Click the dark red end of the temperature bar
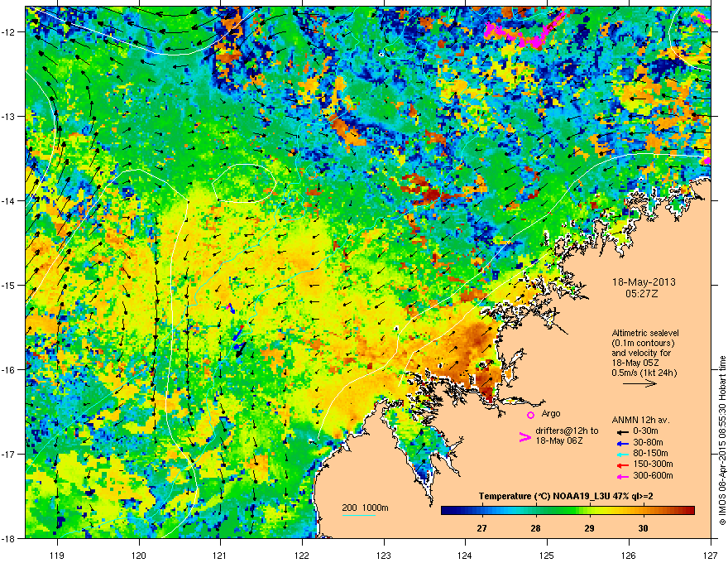 coord(691,511)
